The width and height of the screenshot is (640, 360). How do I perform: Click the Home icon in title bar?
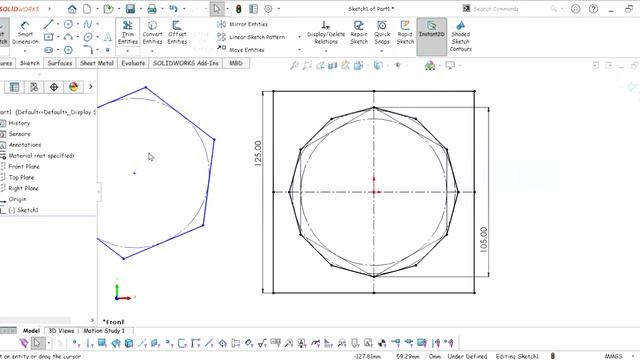tap(72, 9)
